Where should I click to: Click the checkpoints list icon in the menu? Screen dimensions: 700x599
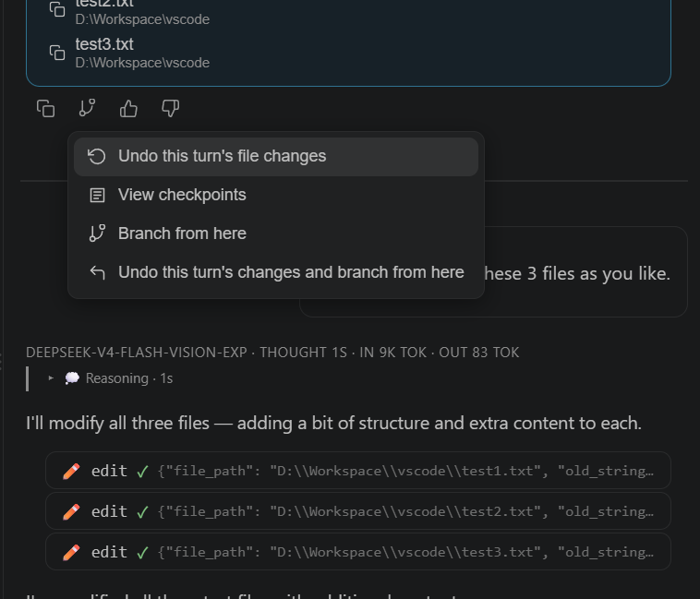click(97, 196)
